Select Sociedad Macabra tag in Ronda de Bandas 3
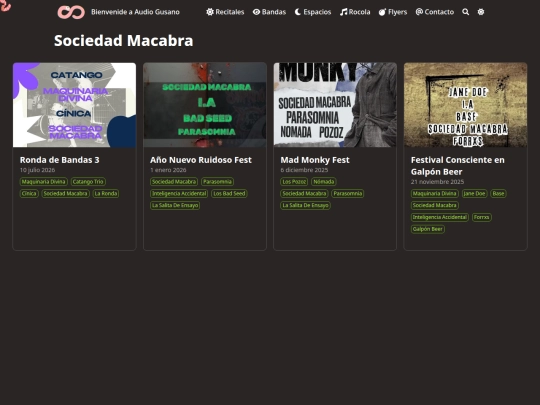The image size is (540, 405). 65,194
